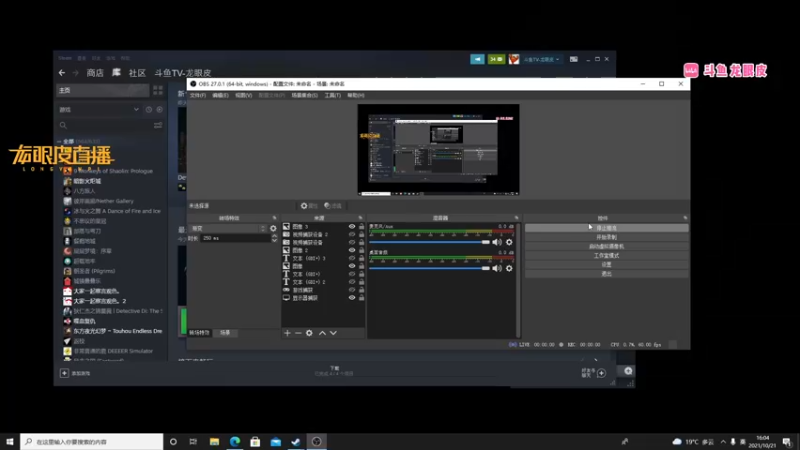Increase transition duration with up stepper

pos(274,236)
